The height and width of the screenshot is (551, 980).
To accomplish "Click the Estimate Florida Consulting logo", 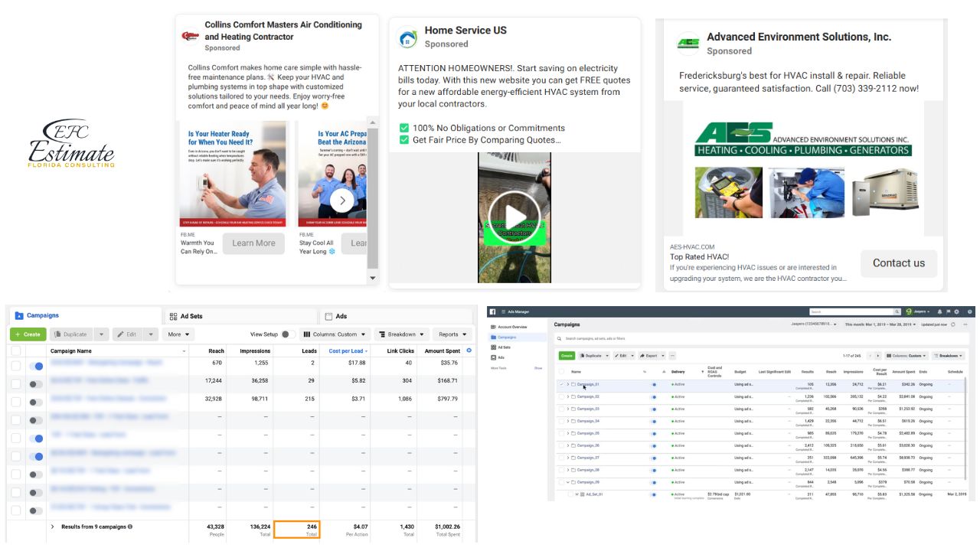I will tap(71, 143).
